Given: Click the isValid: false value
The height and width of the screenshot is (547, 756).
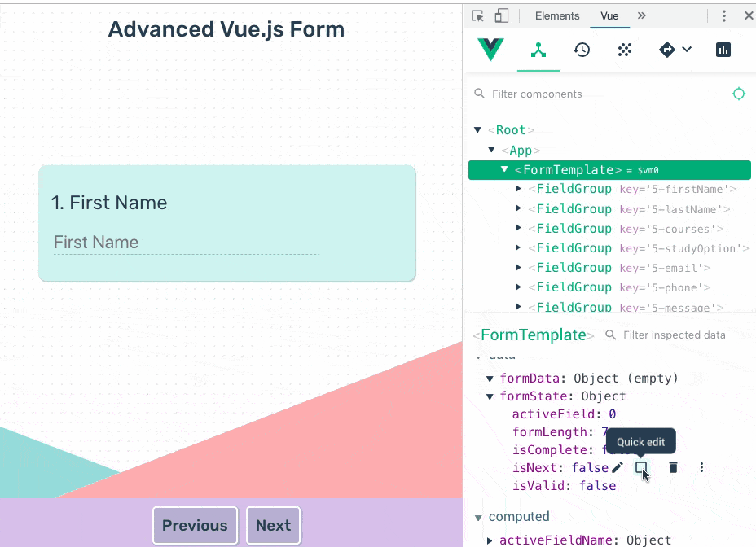Looking at the screenshot, I should pyautogui.click(x=597, y=486).
